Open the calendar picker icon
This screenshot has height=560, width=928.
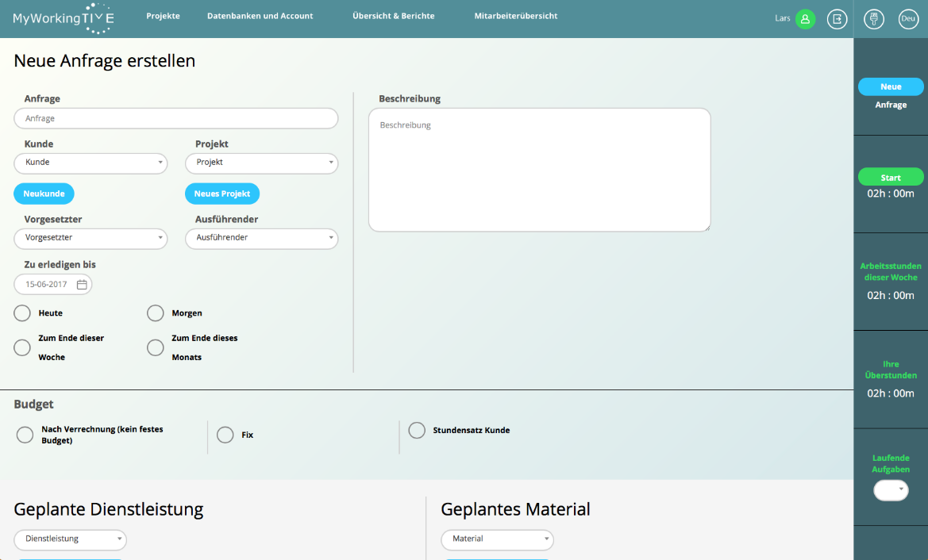click(82, 285)
